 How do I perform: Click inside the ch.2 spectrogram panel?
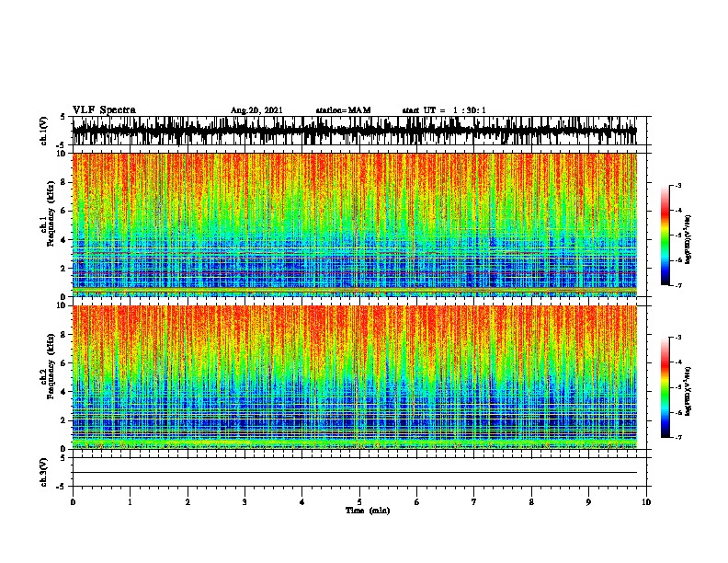coord(355,377)
